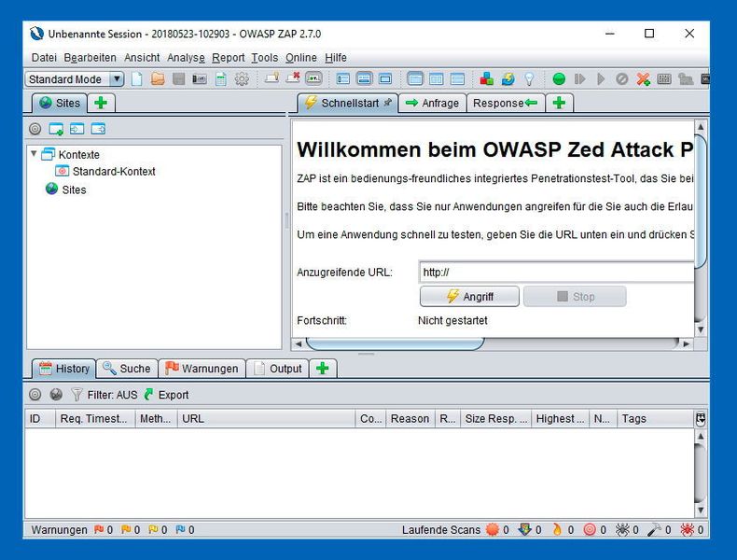Screen dimensions: 737x560
Task: Click the grayed Persist Session disk icon
Action: (178, 79)
